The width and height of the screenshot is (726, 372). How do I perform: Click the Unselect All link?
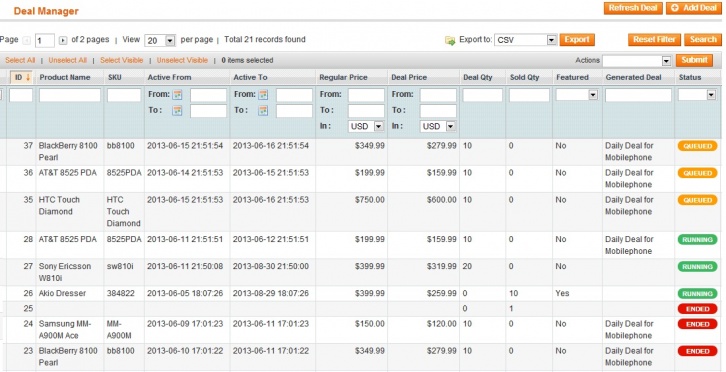tap(68, 60)
